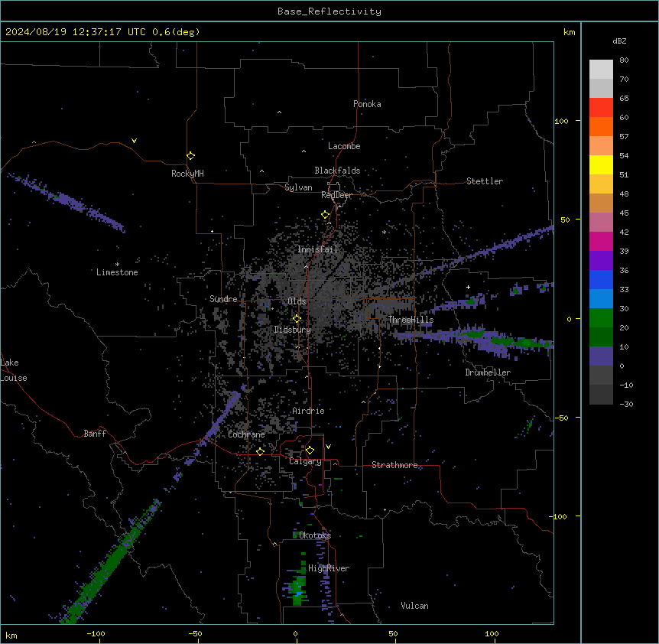
Task: Click the 100 tick on the vertical axis
Action: 561,121
